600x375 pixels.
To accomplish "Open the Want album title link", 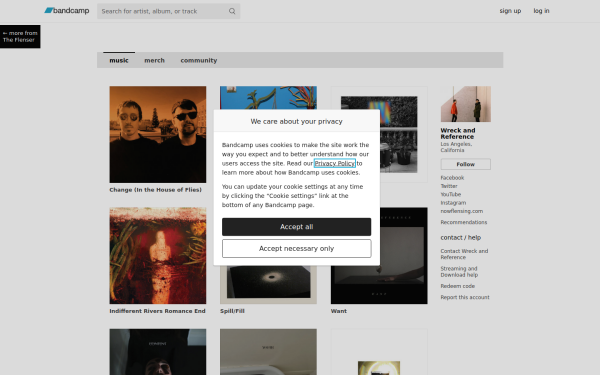I will click(339, 311).
